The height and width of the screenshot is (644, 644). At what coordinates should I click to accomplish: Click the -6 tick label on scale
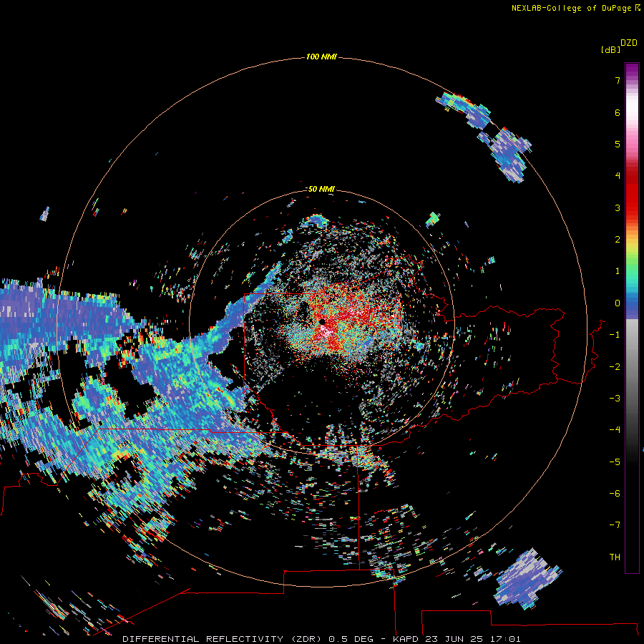(x=615, y=493)
